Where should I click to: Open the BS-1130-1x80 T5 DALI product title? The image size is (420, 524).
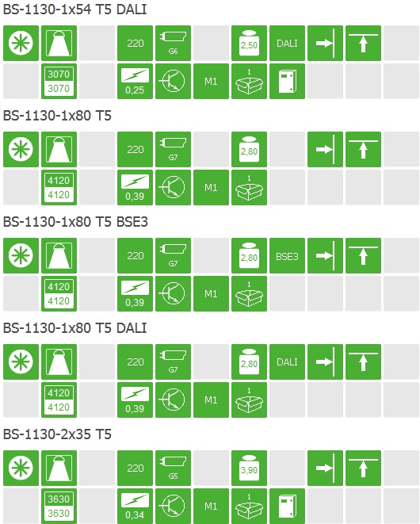tap(74, 328)
